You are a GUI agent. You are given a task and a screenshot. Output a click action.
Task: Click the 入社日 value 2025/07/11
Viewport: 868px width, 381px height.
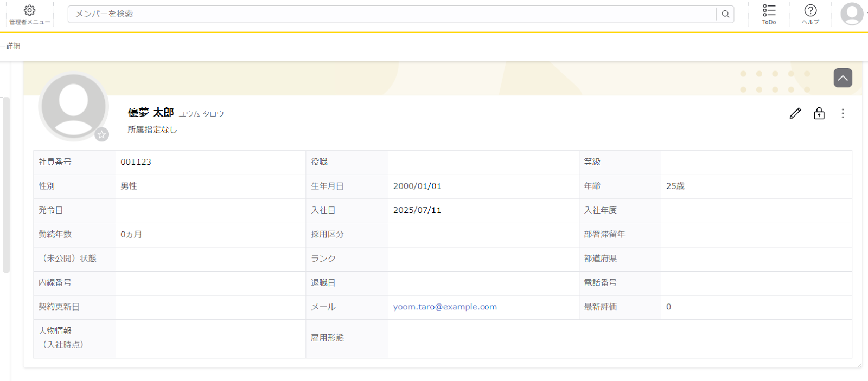(417, 210)
